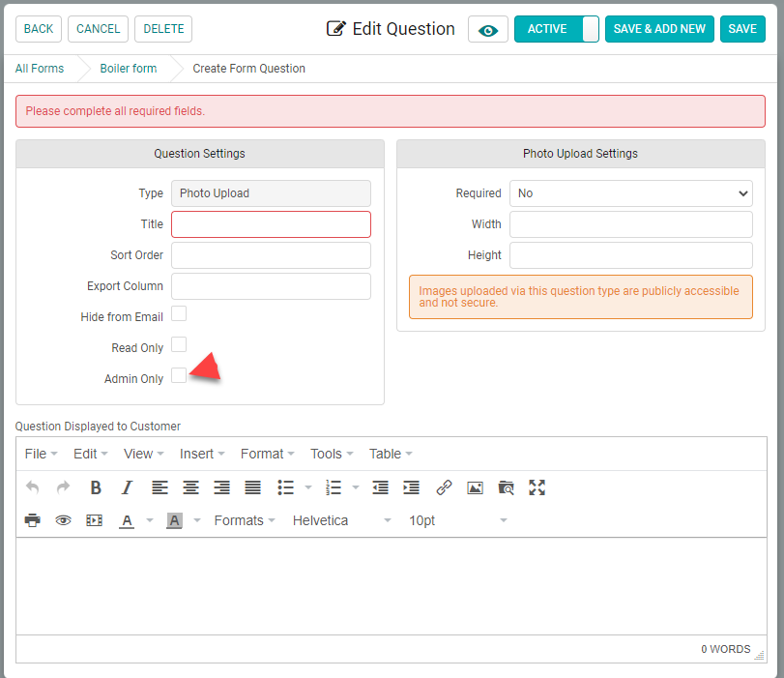
Task: Open the Required dropdown under Photo Upload Settings
Action: (631, 193)
